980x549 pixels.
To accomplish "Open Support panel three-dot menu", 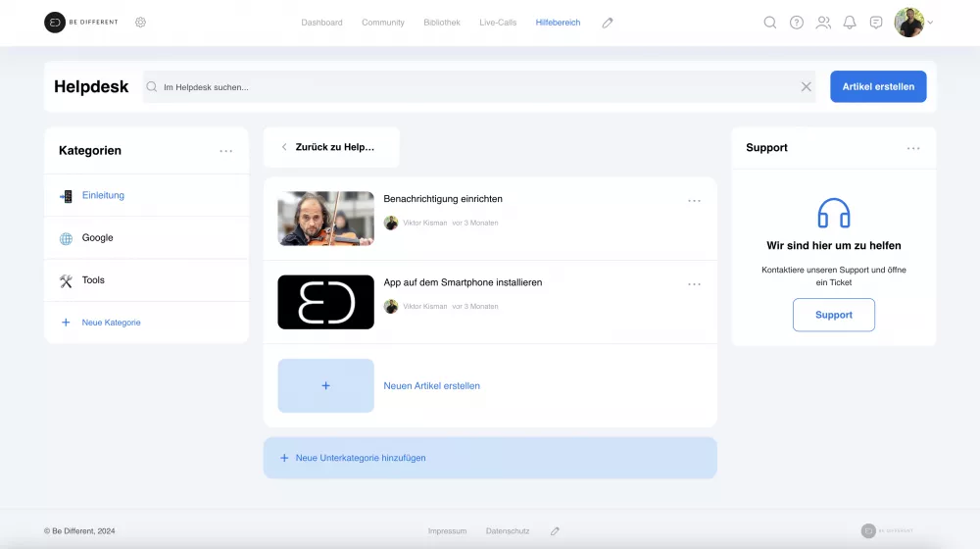I will point(913,148).
